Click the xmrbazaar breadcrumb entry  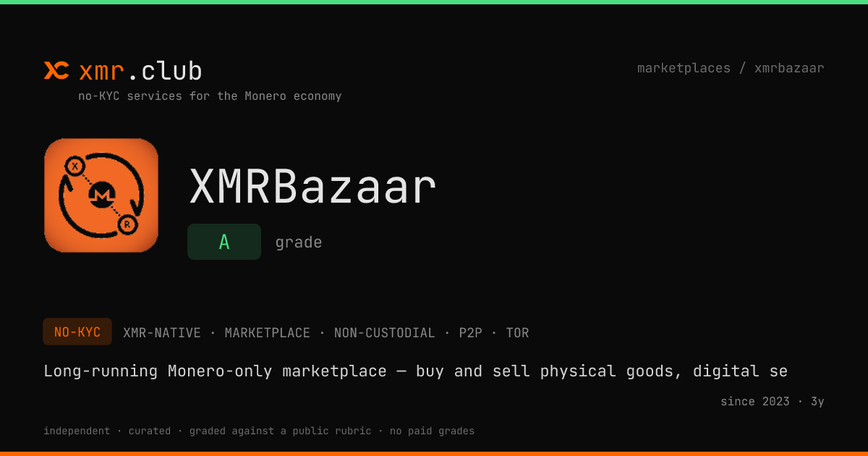[789, 68]
